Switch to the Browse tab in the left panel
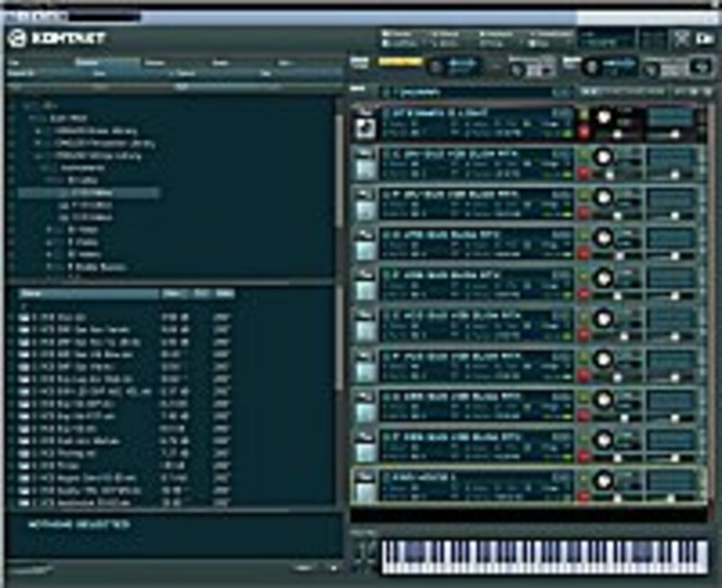Viewport: 722px width, 588px height. (x=90, y=60)
